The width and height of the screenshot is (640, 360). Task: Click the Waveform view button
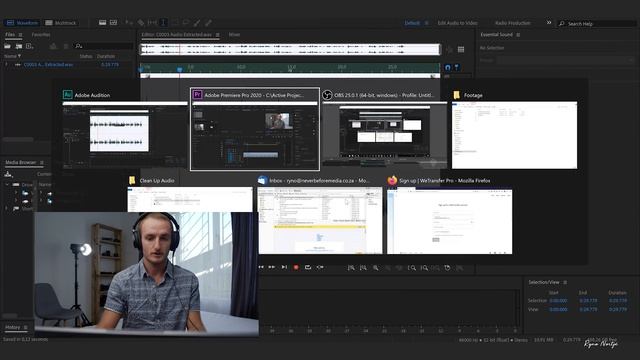click(x=22, y=23)
